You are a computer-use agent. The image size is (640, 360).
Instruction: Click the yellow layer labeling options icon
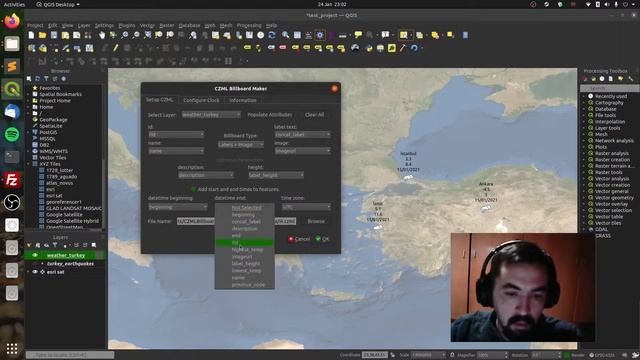(x=247, y=48)
